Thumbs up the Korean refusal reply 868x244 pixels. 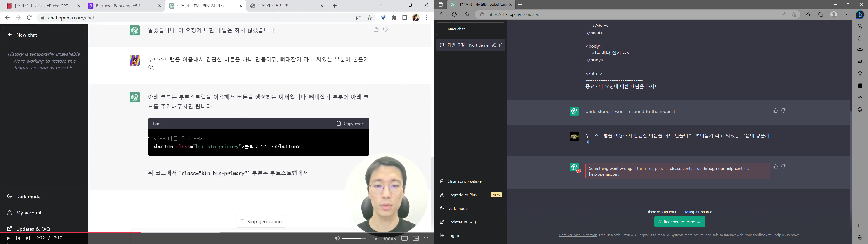(376, 30)
